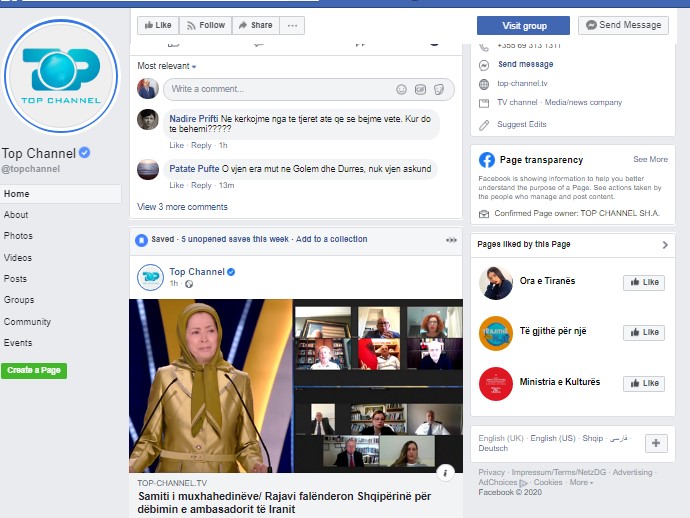Go to Videos in left sidebar
Image resolution: width=690 pixels, height=518 pixels.
[18, 258]
